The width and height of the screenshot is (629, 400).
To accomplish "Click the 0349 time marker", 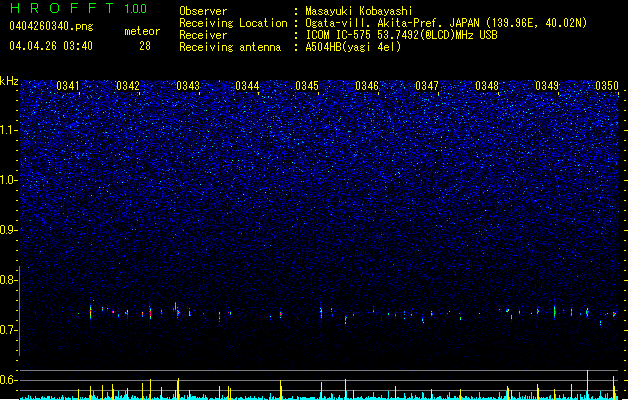I will click(547, 86).
